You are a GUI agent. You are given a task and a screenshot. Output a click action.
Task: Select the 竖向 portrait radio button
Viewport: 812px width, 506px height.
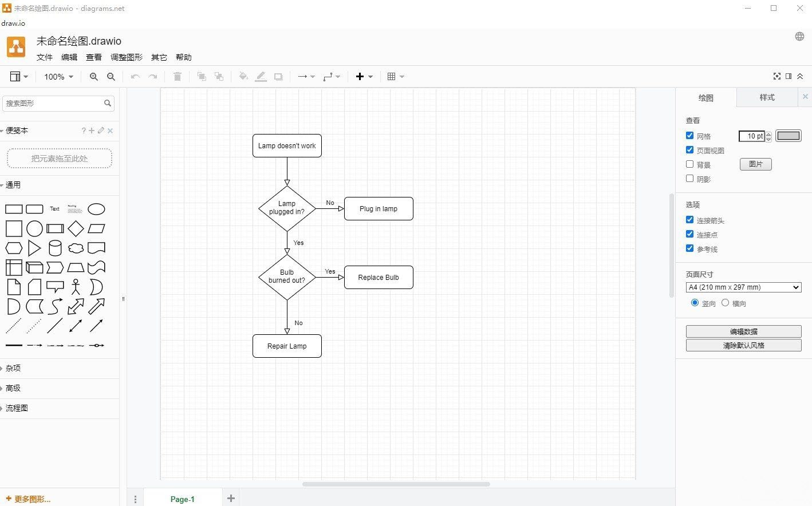pyautogui.click(x=695, y=303)
